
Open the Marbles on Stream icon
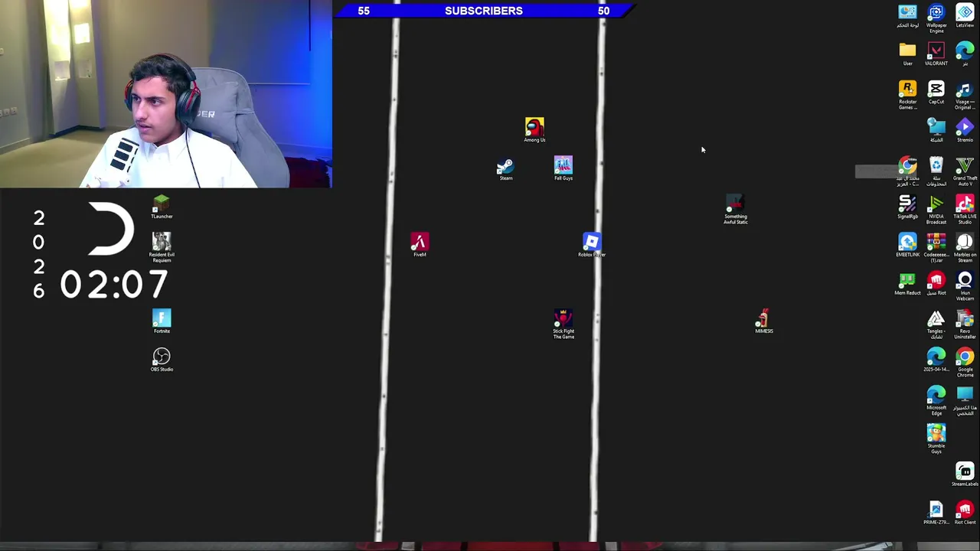tap(965, 248)
